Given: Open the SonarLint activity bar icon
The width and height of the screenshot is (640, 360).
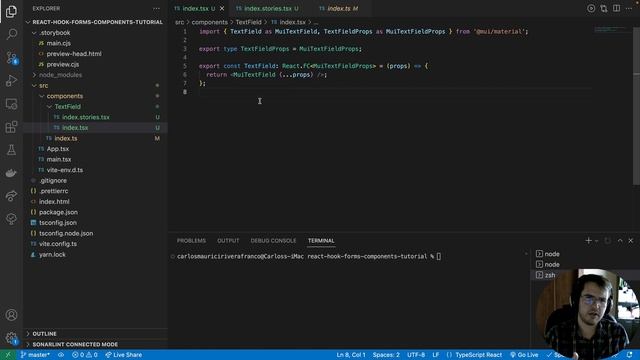Looking at the screenshot, I should [x=11, y=219].
